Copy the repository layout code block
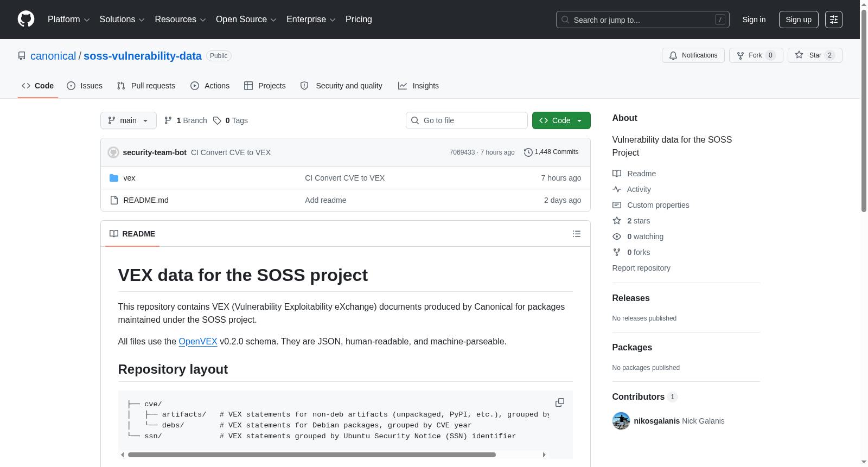The height and width of the screenshot is (467, 868). tap(560, 402)
